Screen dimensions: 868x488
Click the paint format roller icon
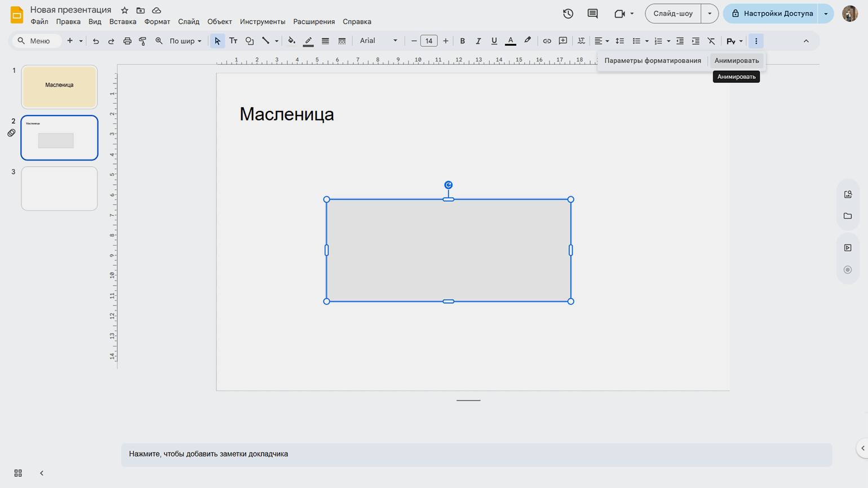[143, 41]
